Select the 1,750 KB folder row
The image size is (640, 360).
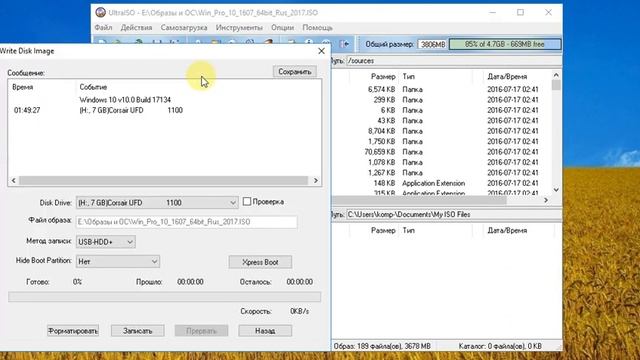442,141
